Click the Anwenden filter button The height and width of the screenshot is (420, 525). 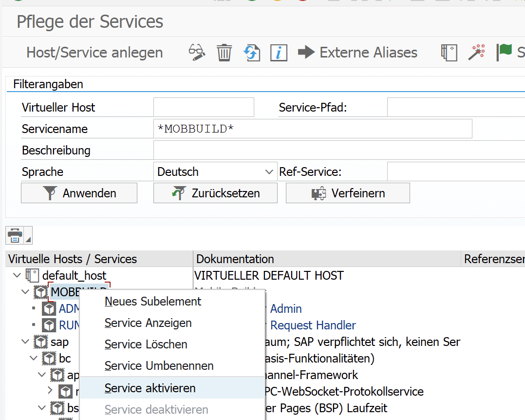coord(79,193)
